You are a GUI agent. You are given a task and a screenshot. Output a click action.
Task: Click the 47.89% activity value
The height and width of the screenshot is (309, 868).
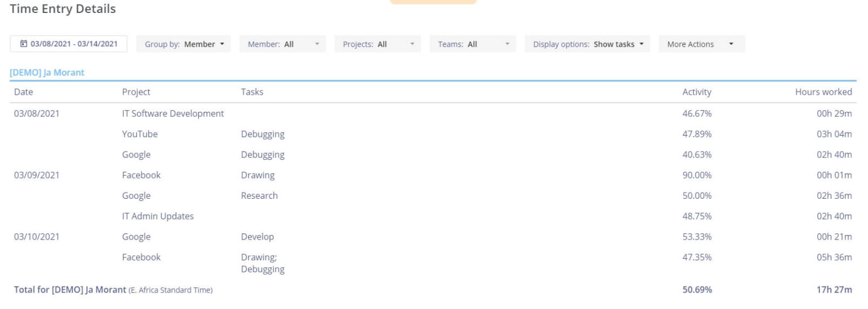click(x=697, y=134)
